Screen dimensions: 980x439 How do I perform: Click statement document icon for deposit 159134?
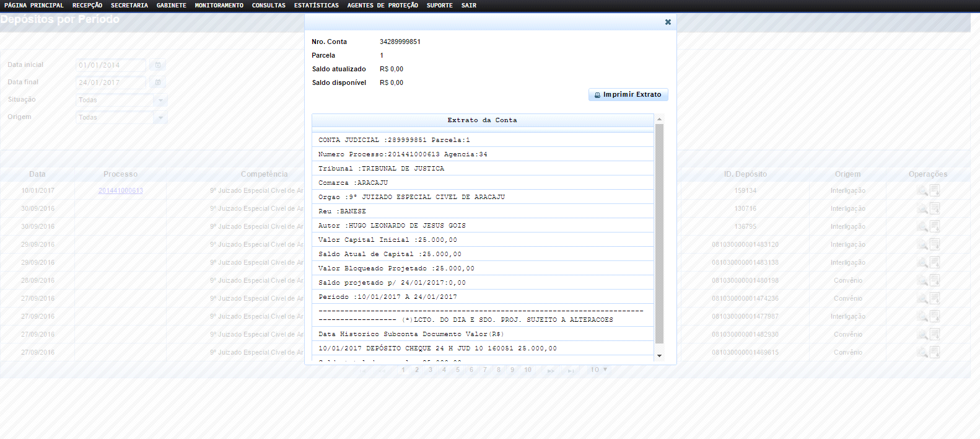tap(935, 190)
